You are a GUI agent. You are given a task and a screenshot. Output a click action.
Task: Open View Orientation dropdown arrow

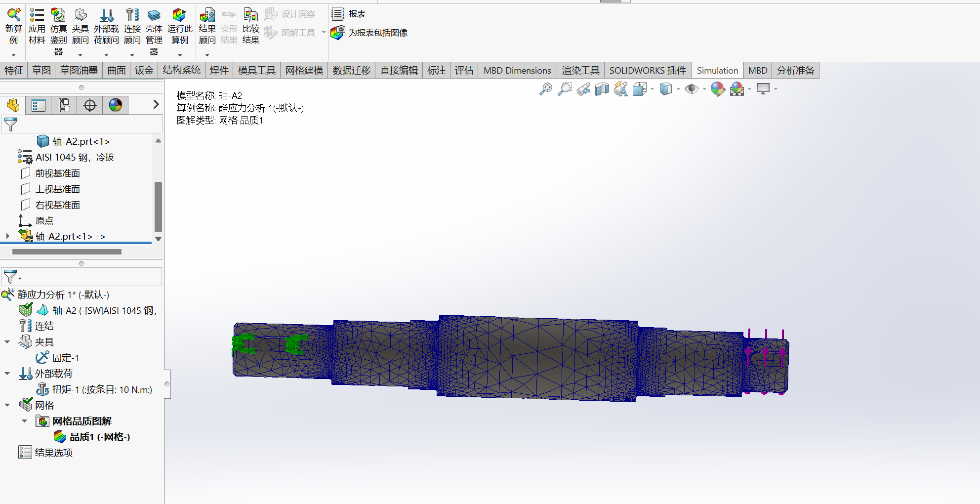pos(652,89)
